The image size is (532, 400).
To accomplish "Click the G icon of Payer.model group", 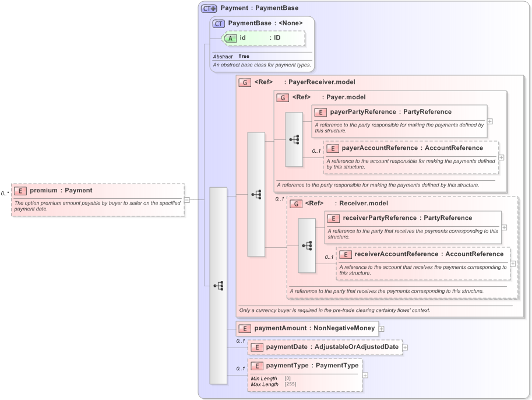I will coord(281,97).
